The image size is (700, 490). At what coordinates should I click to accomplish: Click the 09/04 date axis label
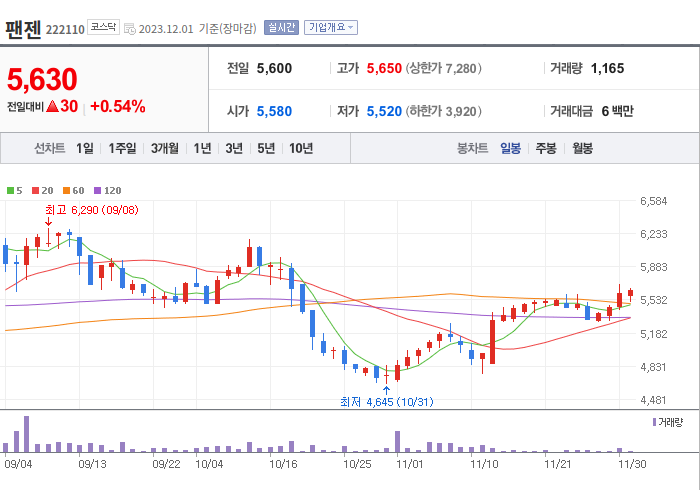click(18, 464)
